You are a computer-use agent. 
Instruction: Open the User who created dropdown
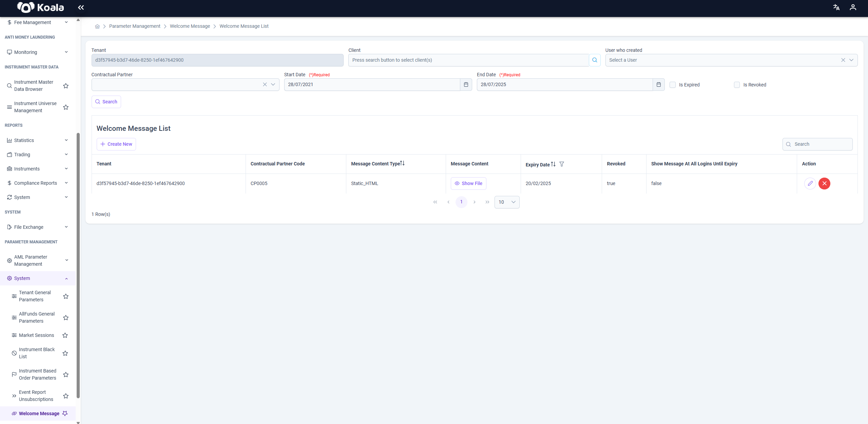pyautogui.click(x=851, y=60)
